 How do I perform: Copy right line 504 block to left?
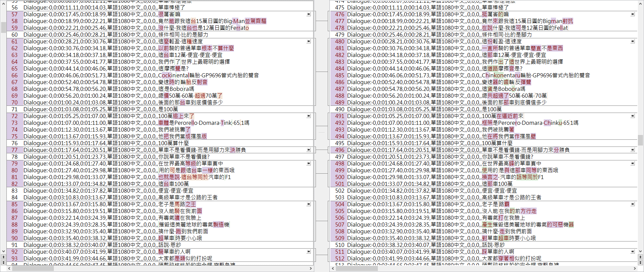pos(632,204)
